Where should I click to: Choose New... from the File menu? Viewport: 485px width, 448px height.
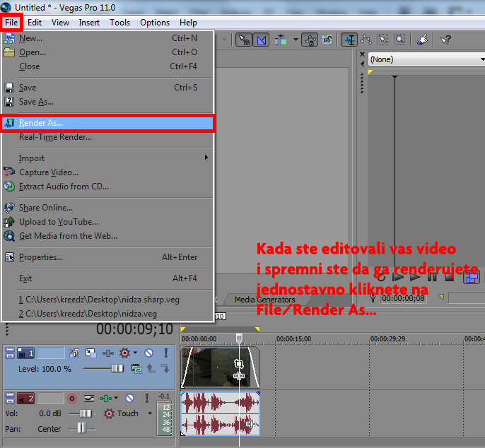pyautogui.click(x=107, y=38)
